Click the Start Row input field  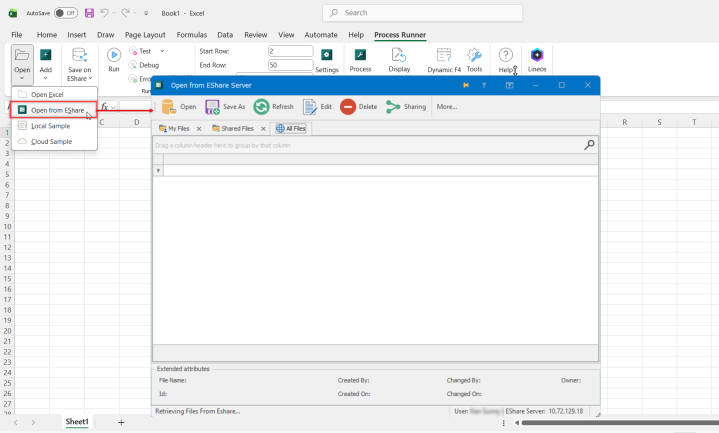(291, 51)
